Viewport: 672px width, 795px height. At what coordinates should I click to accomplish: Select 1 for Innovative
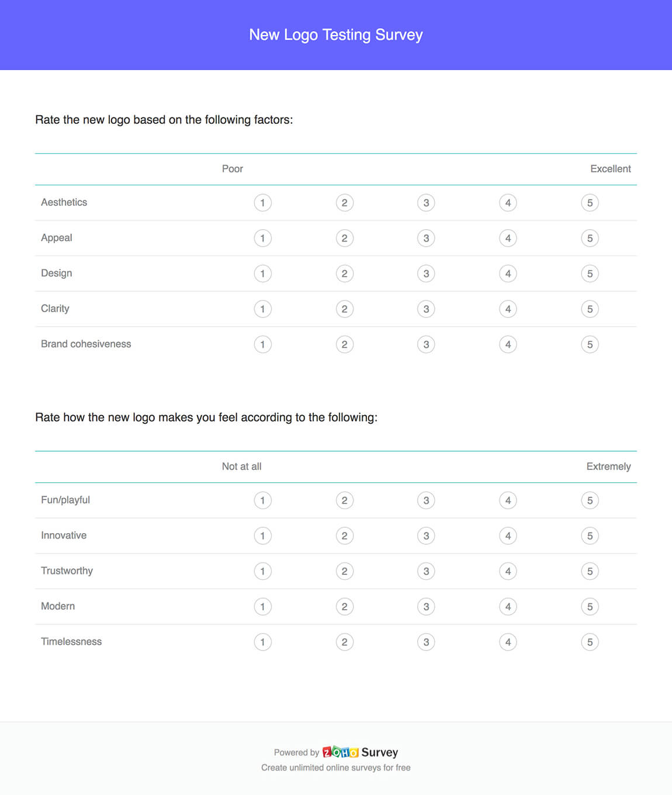pyautogui.click(x=262, y=536)
